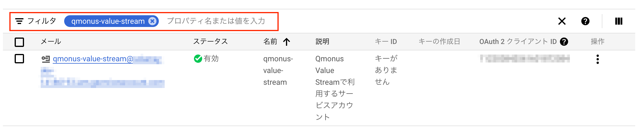The image size is (644, 139).
Task: Click the 説明 column header
Action: 322,42
